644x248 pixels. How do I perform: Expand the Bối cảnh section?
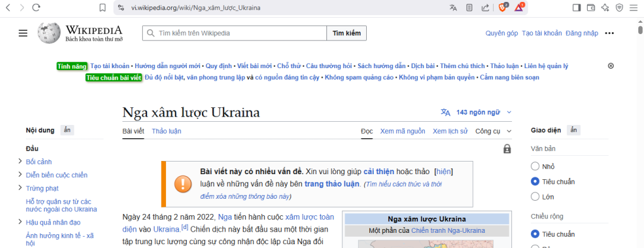pos(20,162)
